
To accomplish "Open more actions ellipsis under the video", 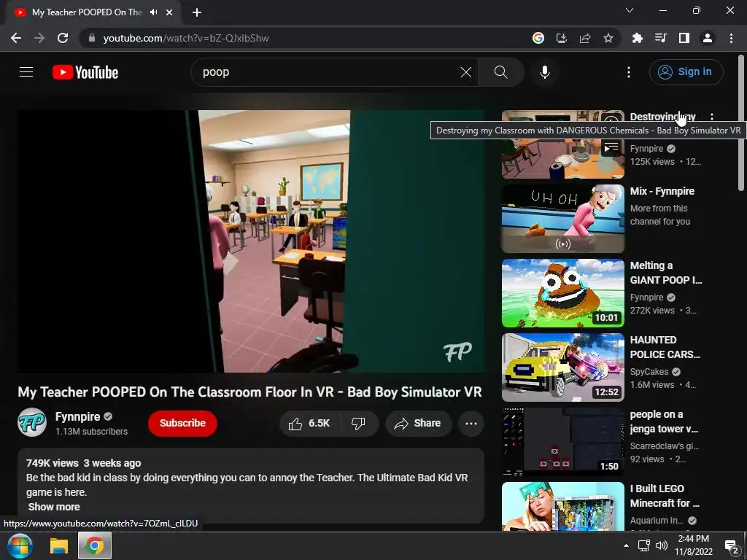I will pyautogui.click(x=471, y=424).
